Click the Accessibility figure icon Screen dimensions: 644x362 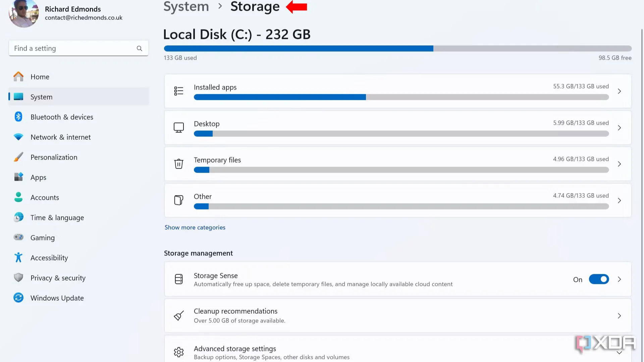pyautogui.click(x=18, y=257)
